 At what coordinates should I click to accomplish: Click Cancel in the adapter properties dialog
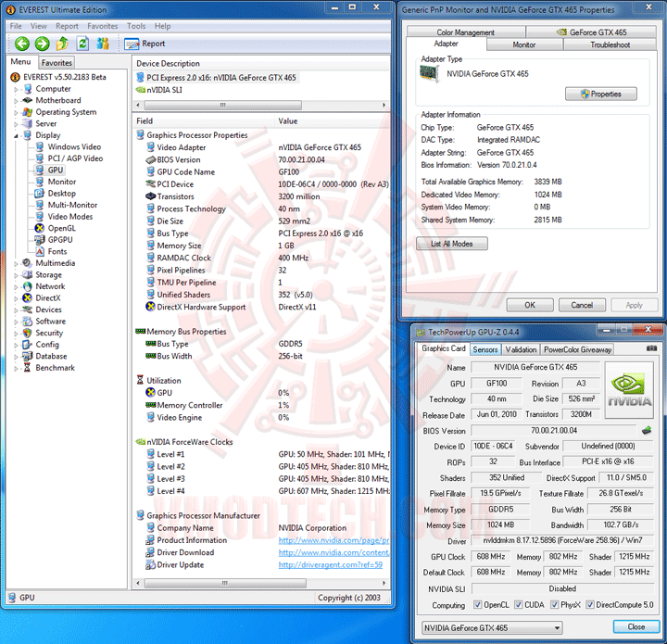point(582,305)
